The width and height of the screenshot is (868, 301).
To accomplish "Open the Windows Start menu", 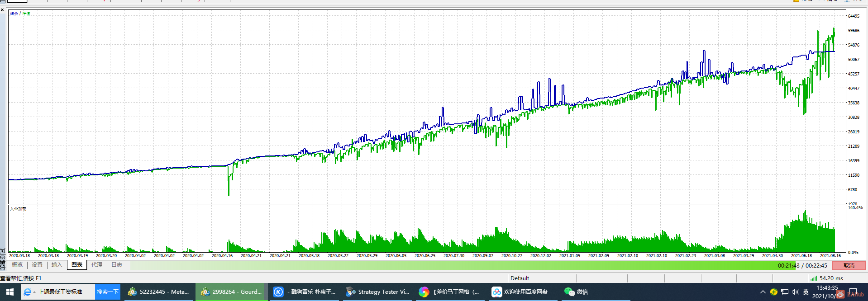I will [10, 292].
